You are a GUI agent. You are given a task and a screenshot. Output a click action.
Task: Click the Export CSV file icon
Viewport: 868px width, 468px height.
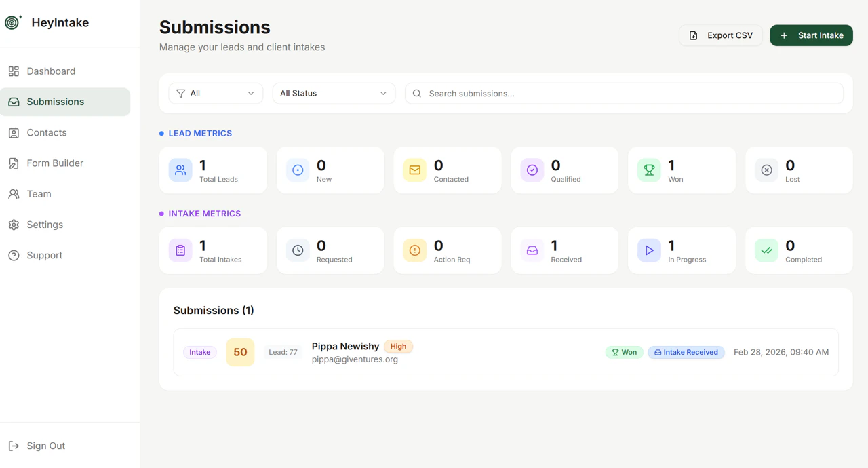[x=694, y=35]
